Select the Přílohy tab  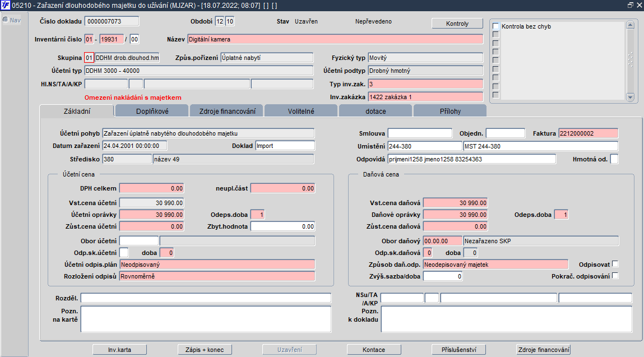point(450,111)
